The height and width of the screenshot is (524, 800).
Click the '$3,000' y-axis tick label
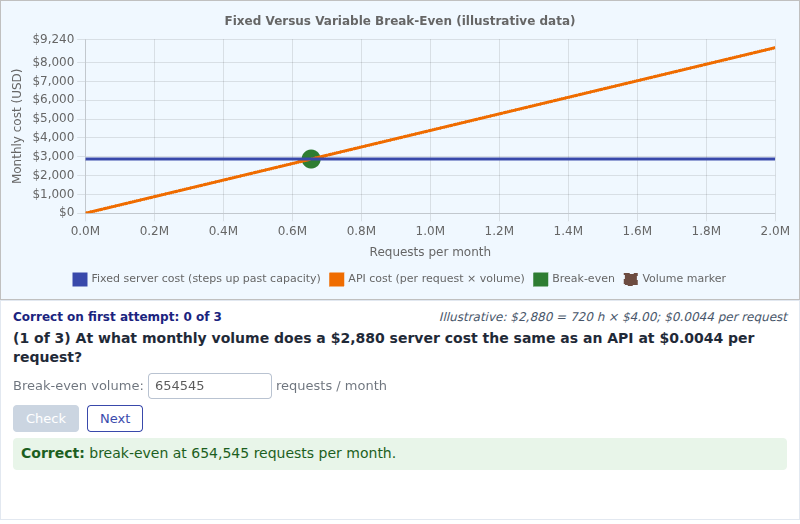(54, 156)
